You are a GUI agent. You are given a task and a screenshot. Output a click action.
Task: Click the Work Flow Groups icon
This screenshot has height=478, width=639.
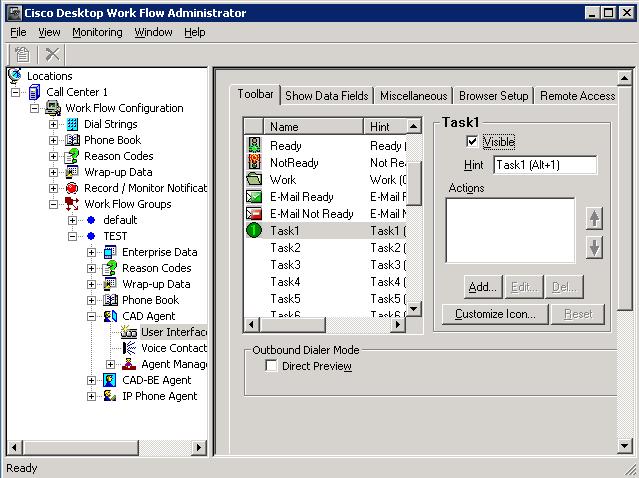point(72,204)
